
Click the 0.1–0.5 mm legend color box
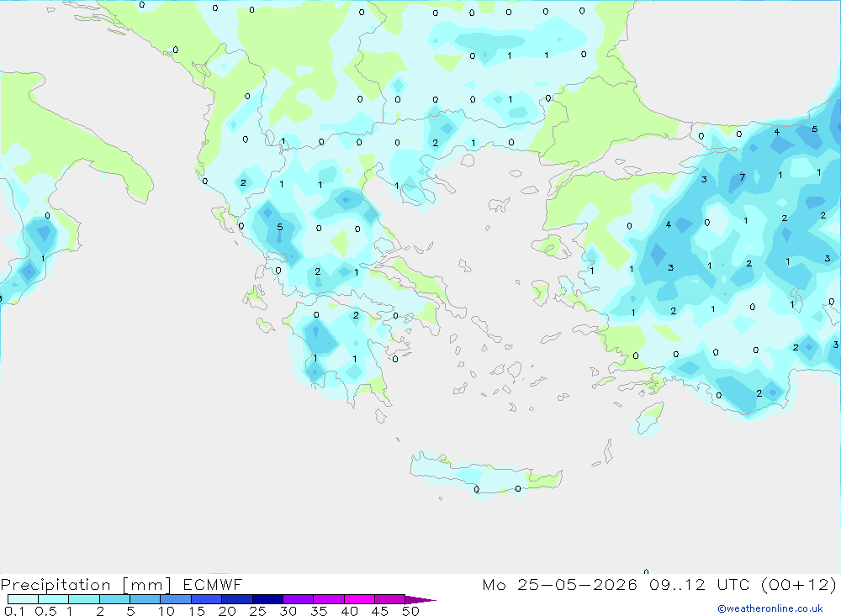tap(23, 599)
